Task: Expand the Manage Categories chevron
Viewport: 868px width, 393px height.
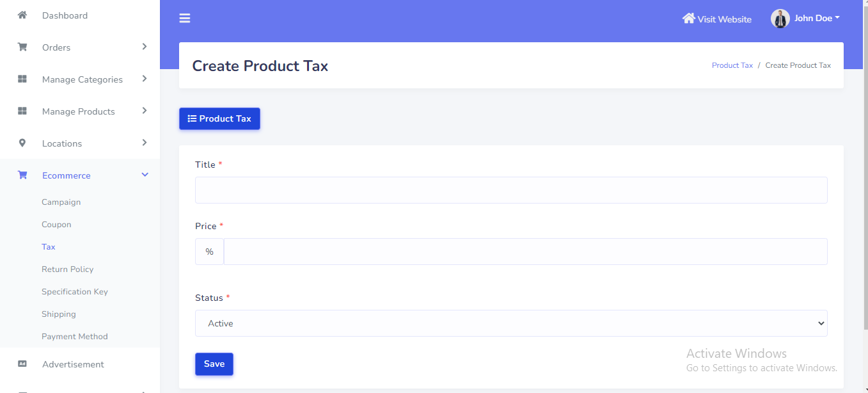Action: coord(145,79)
